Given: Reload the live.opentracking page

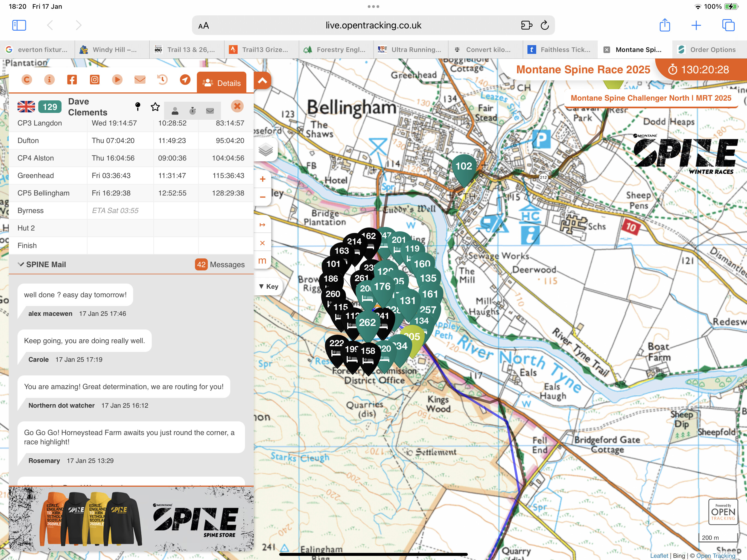Looking at the screenshot, I should 545,25.
